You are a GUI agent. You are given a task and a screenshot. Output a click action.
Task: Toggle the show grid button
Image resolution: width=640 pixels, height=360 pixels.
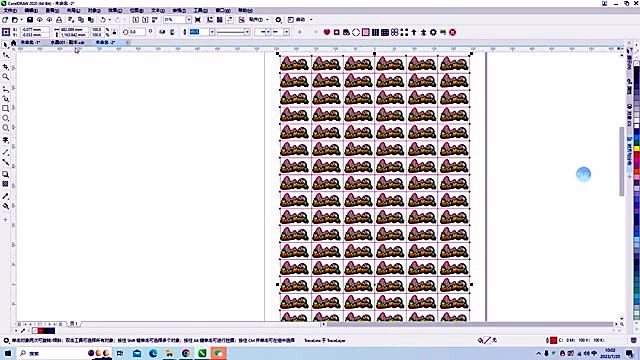[220, 20]
